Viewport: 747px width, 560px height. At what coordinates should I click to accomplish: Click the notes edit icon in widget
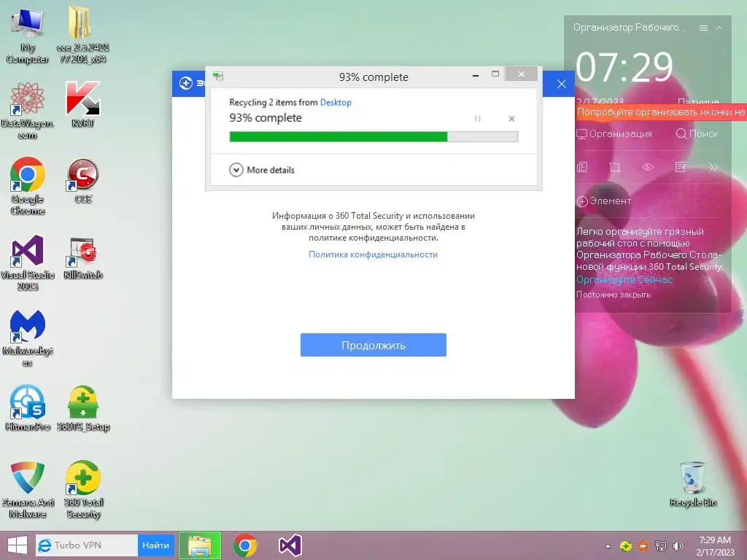click(681, 167)
